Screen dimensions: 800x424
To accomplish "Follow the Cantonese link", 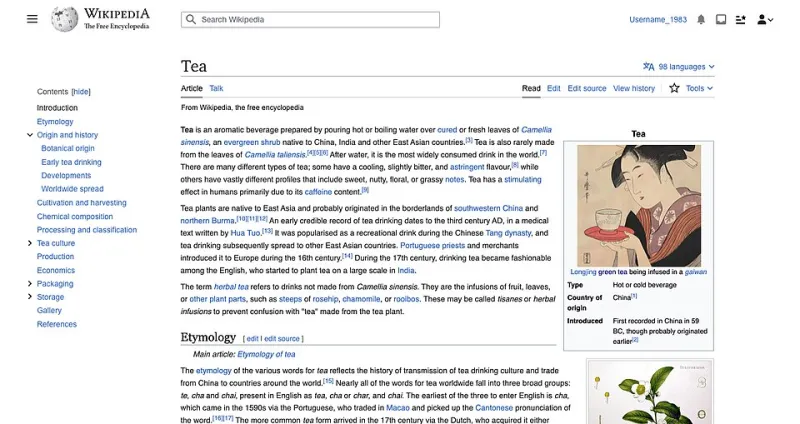I will 494,408.
